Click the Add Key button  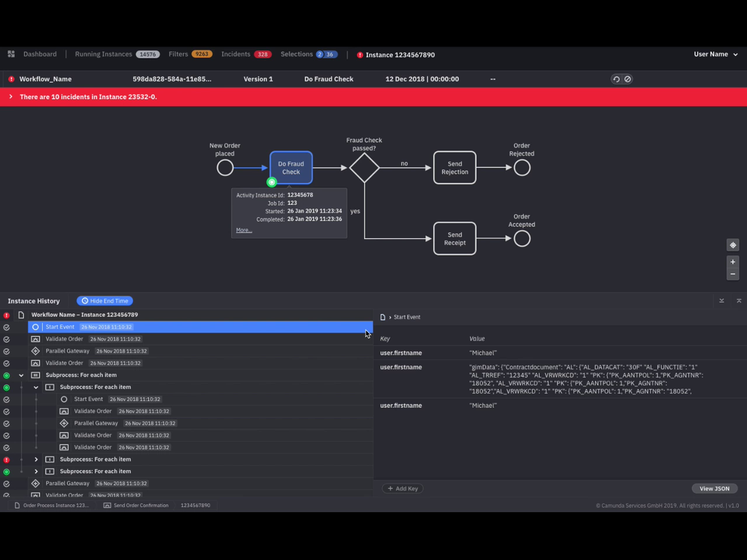403,489
